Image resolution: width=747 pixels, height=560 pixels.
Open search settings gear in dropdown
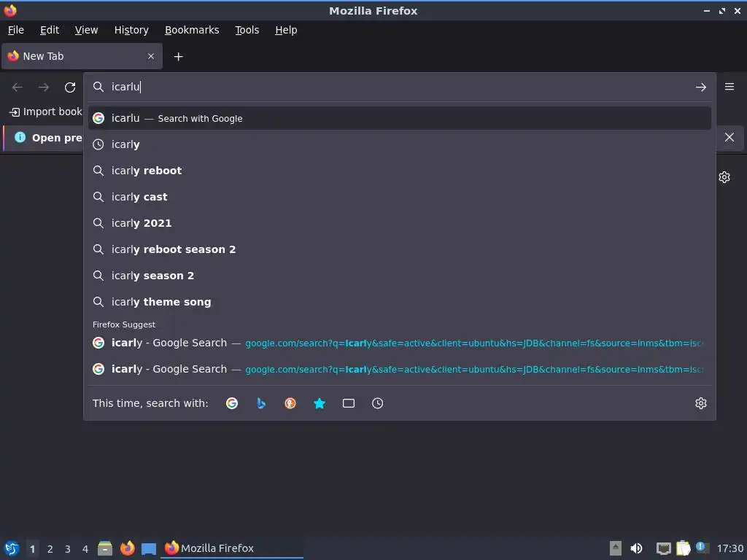700,403
